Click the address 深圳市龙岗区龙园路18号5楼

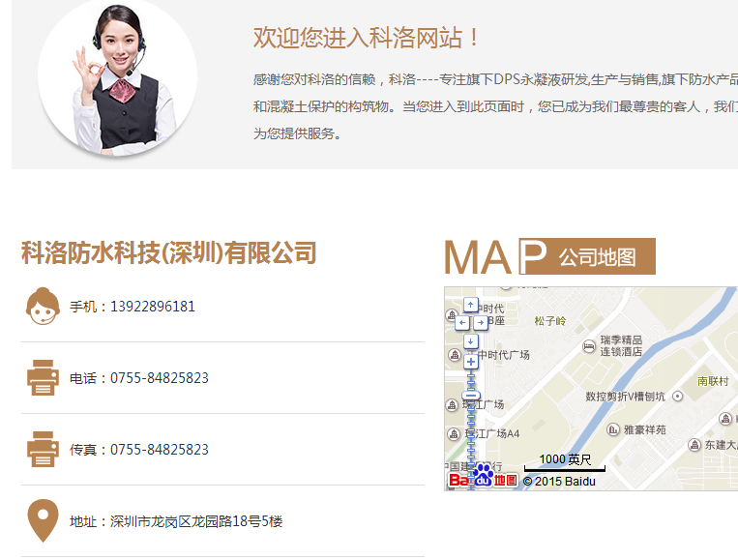(x=196, y=521)
